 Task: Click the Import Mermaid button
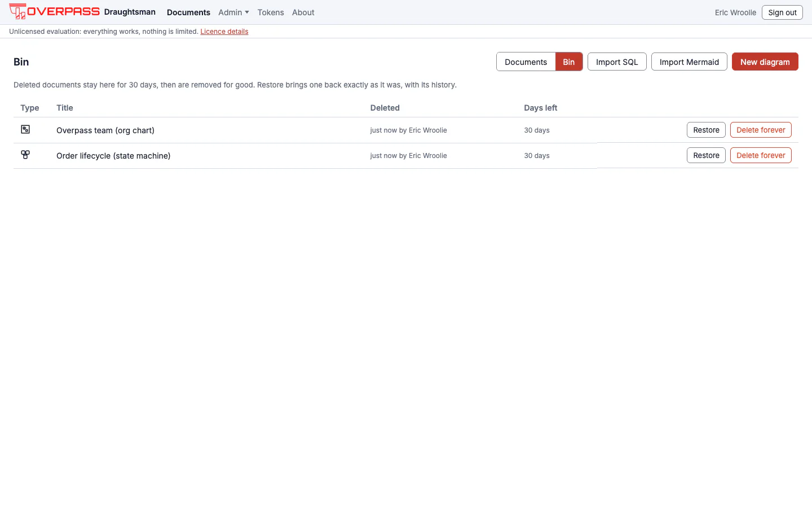(x=689, y=62)
